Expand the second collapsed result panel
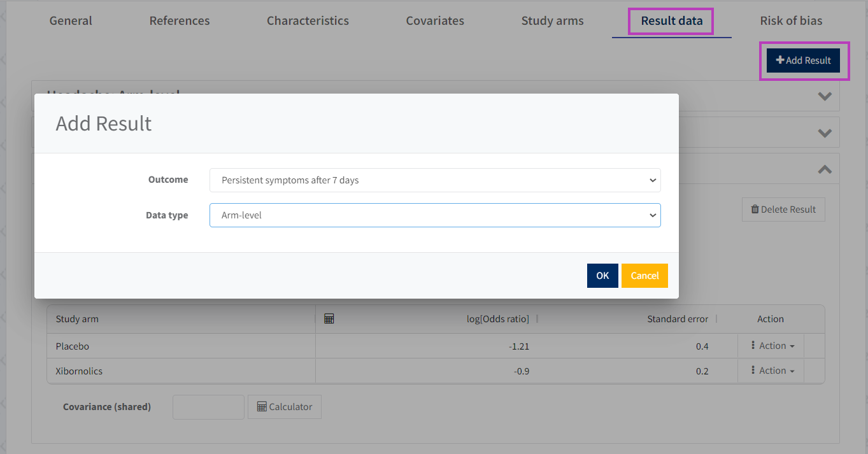Image resolution: width=868 pixels, height=454 pixels. [x=825, y=133]
